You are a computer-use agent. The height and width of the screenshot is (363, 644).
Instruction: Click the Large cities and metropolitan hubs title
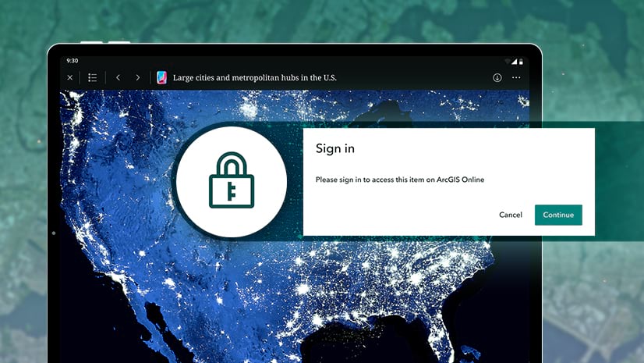click(x=255, y=77)
